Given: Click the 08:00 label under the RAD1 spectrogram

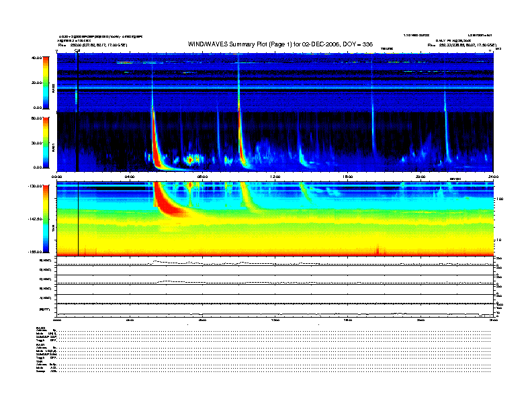Looking at the screenshot, I should pos(202,177).
